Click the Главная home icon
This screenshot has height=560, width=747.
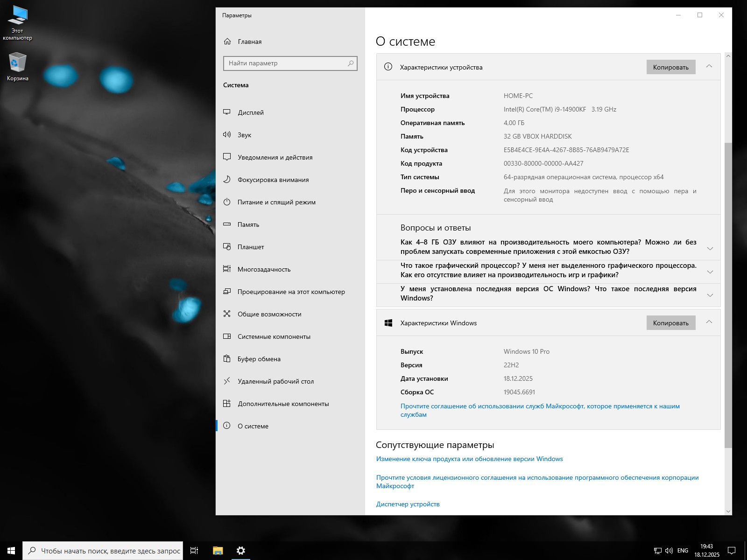tap(227, 42)
